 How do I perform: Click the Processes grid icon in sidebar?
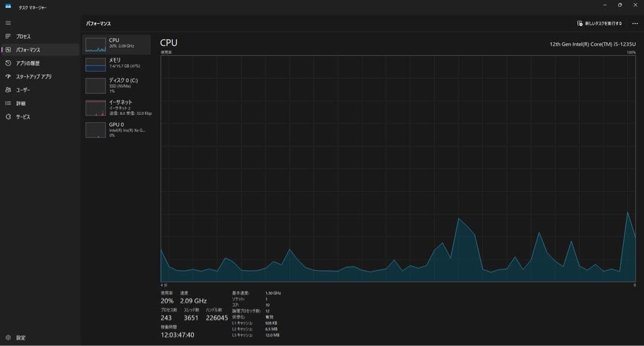[x=8, y=36]
